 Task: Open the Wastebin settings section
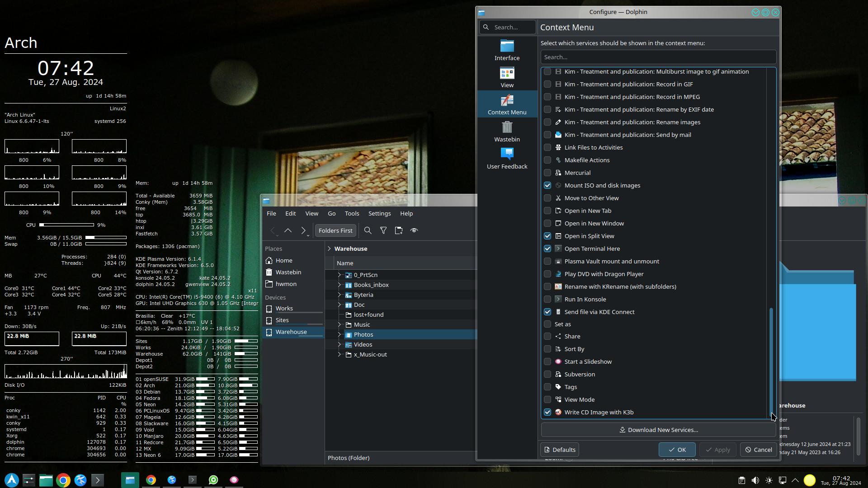[x=507, y=131]
